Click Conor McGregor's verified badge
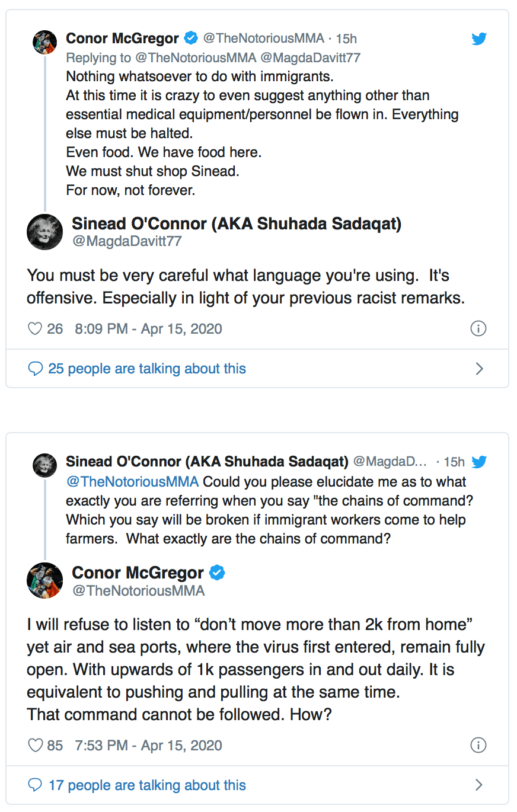Viewport: 517px width, 812px height. click(x=191, y=38)
